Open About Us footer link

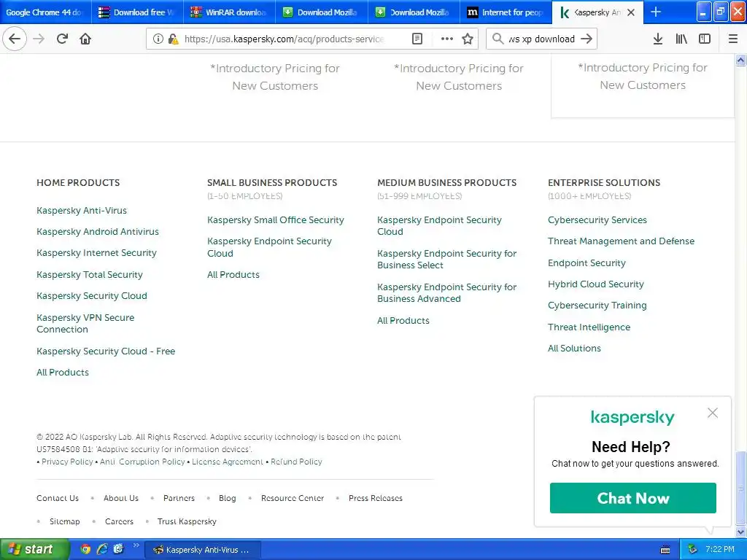click(x=121, y=498)
